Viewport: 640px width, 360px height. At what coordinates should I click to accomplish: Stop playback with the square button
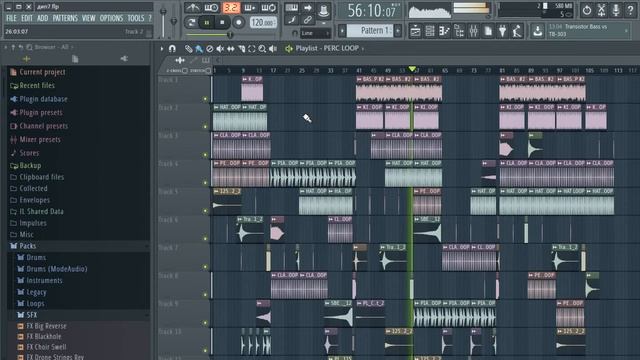[x=222, y=22]
